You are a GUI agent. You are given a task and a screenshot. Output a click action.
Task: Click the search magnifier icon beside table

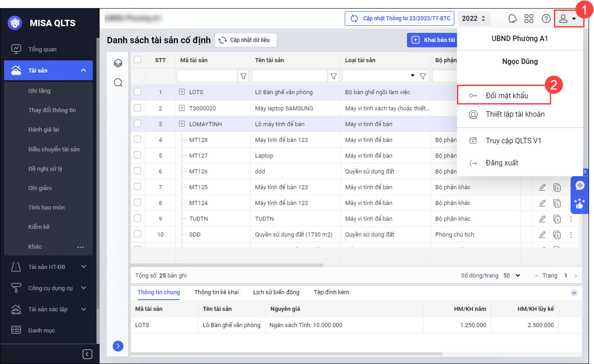click(118, 83)
